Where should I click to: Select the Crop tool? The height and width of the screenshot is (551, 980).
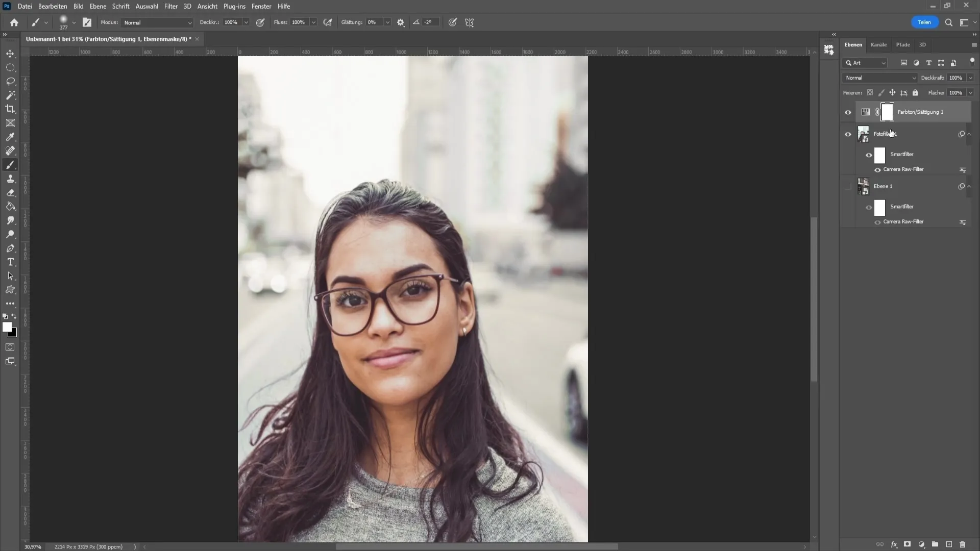pos(10,109)
